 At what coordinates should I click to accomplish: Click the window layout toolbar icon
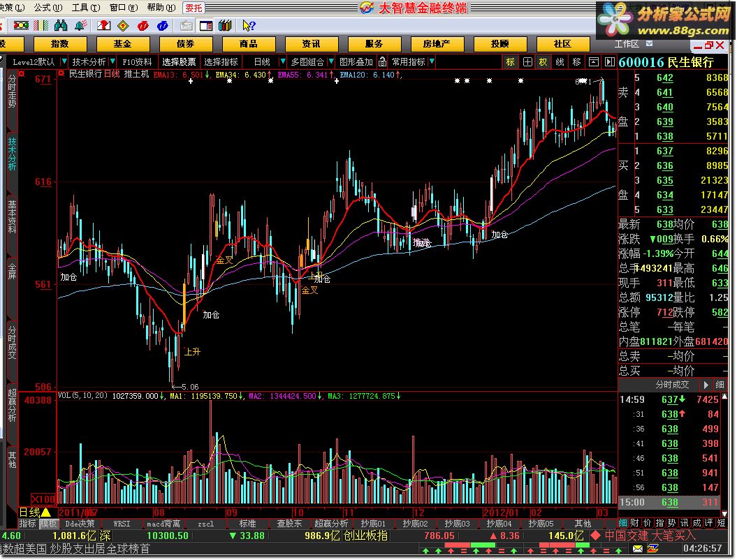206,25
